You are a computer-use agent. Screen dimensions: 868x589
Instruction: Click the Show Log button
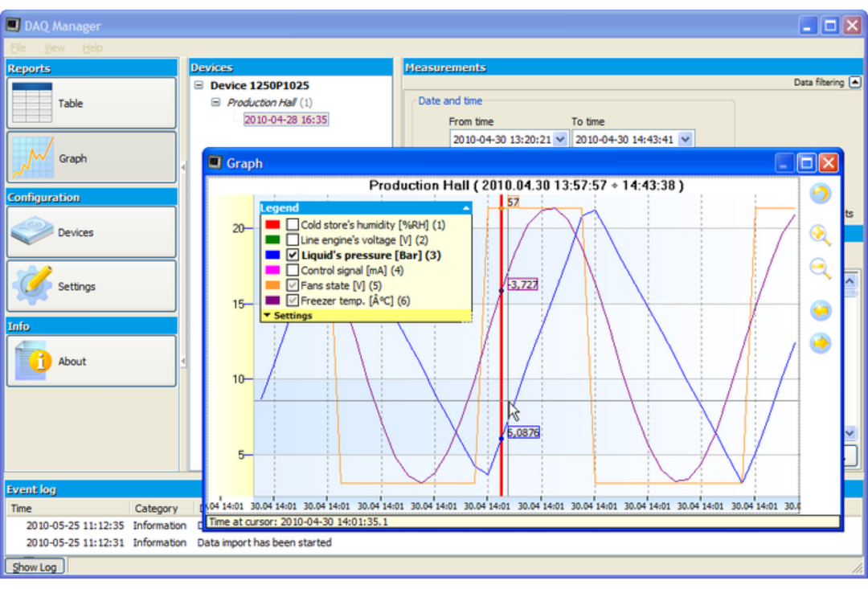click(35, 567)
